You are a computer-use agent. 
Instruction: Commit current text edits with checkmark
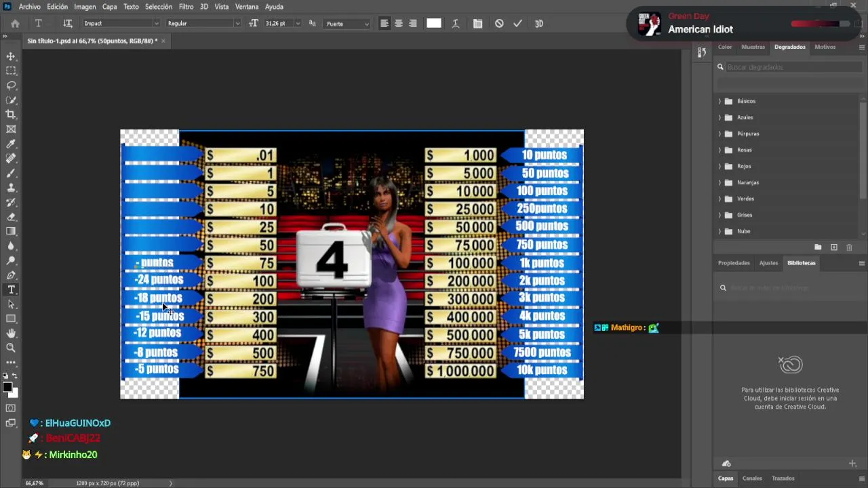click(518, 23)
